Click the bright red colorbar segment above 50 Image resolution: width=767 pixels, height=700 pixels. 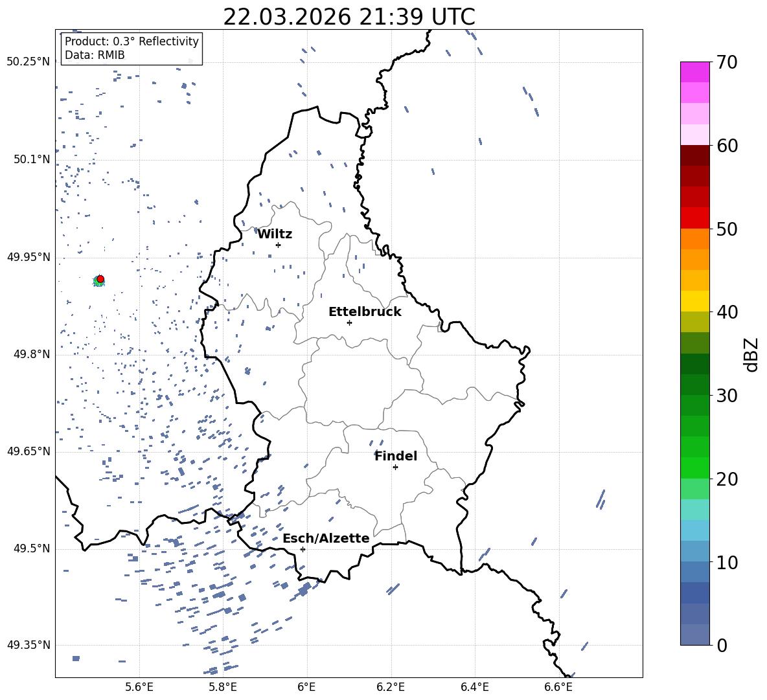tap(695, 218)
